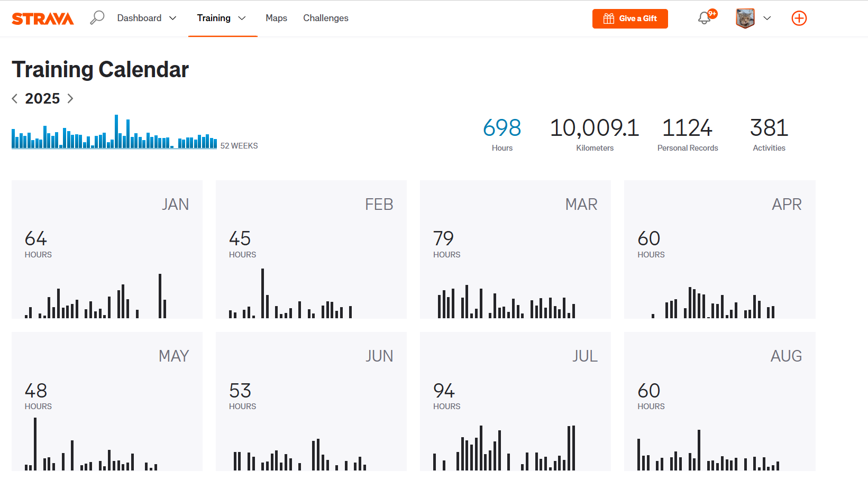Open the July month card
Viewport: 868px width, 480px height.
[x=515, y=401]
